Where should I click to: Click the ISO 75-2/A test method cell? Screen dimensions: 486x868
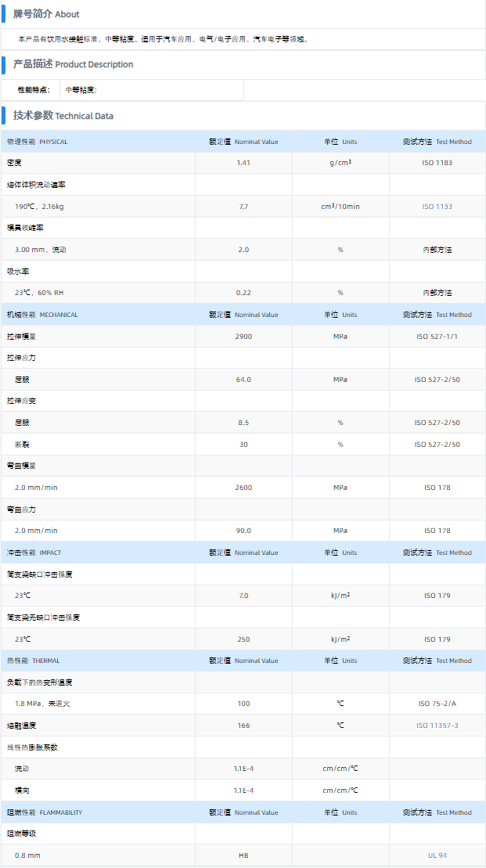tap(437, 704)
